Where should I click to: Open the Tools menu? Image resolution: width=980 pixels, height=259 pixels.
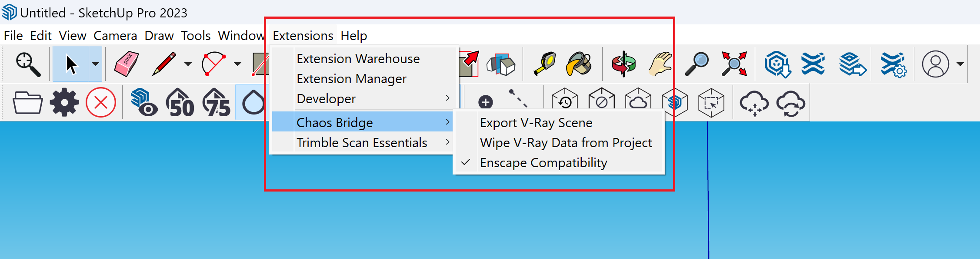196,36
